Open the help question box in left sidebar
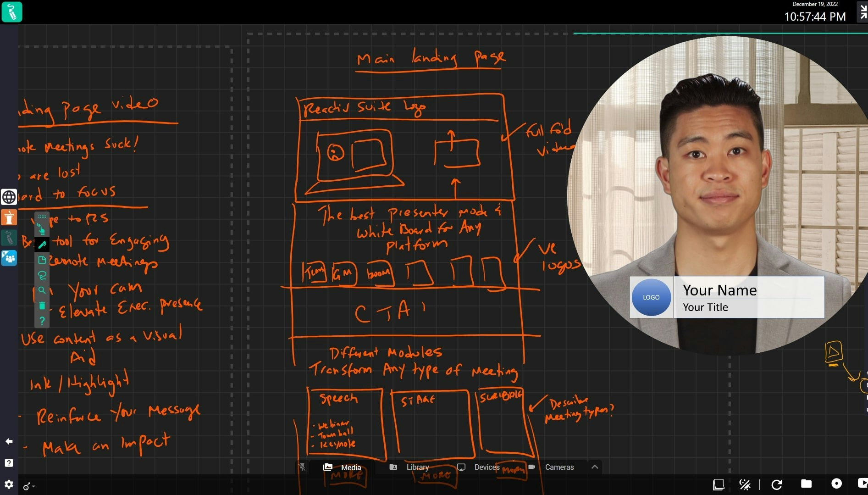 (9, 463)
